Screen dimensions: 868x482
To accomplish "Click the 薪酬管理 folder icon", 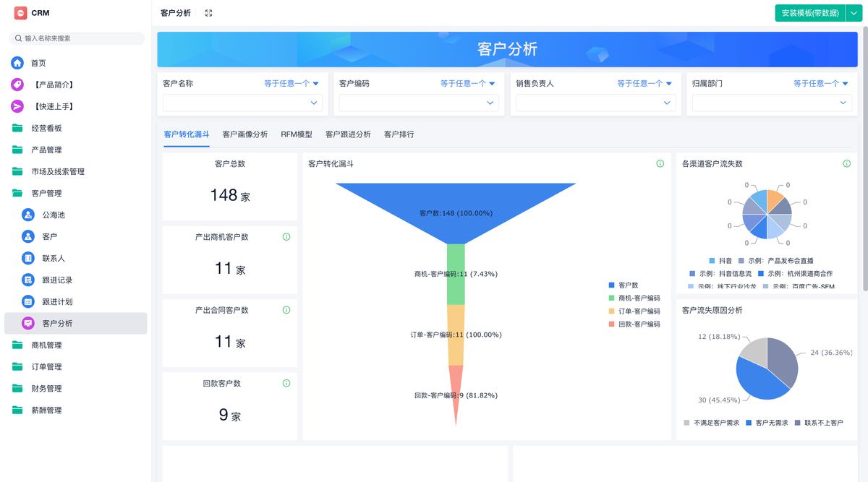I will (x=17, y=410).
